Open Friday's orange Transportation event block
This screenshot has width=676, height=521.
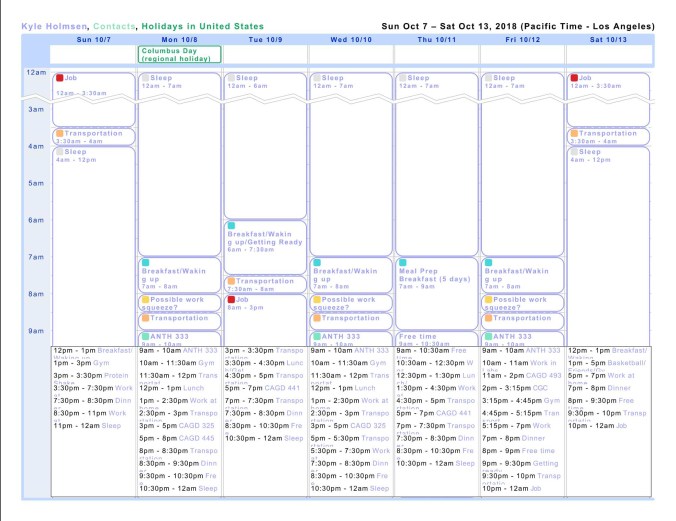click(x=523, y=321)
